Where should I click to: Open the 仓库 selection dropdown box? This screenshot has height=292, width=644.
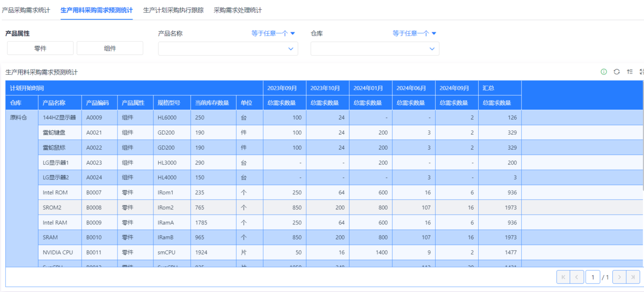click(375, 49)
